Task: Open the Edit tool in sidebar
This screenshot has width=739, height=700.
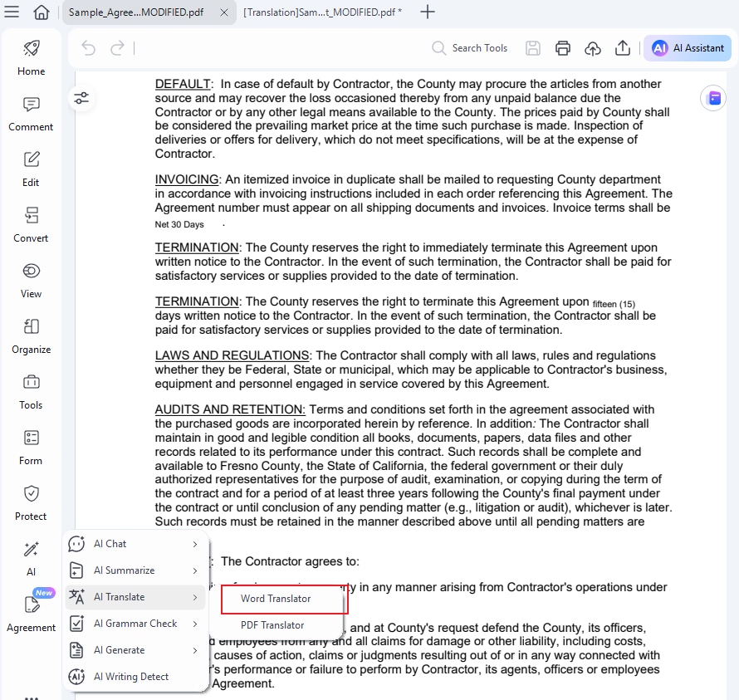Action: (x=31, y=169)
